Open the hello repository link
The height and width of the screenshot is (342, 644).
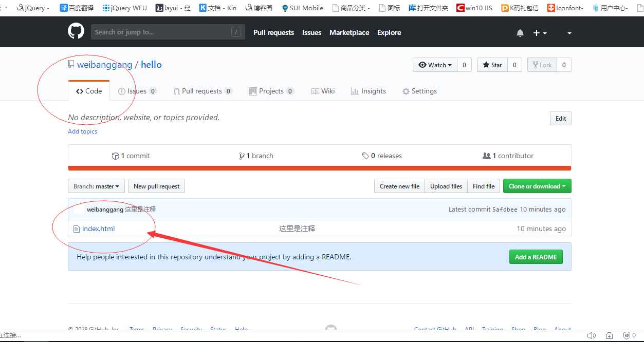151,65
